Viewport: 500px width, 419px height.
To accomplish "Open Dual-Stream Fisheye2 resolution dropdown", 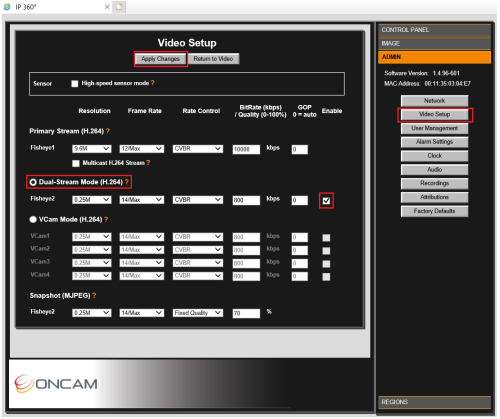I will [92, 200].
